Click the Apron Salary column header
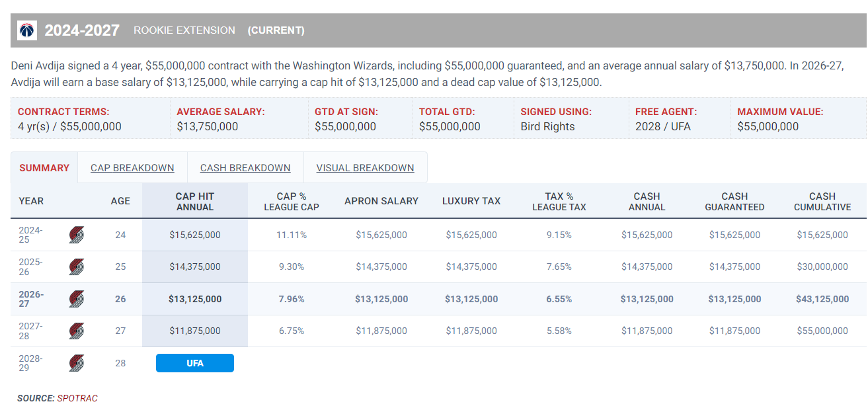This screenshot has width=868, height=410. [381, 201]
